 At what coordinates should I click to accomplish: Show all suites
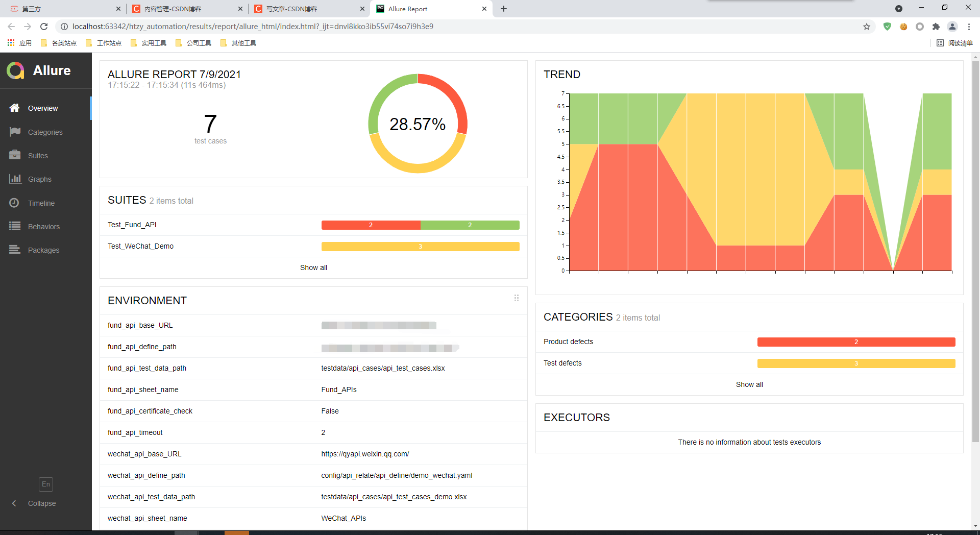pos(313,267)
